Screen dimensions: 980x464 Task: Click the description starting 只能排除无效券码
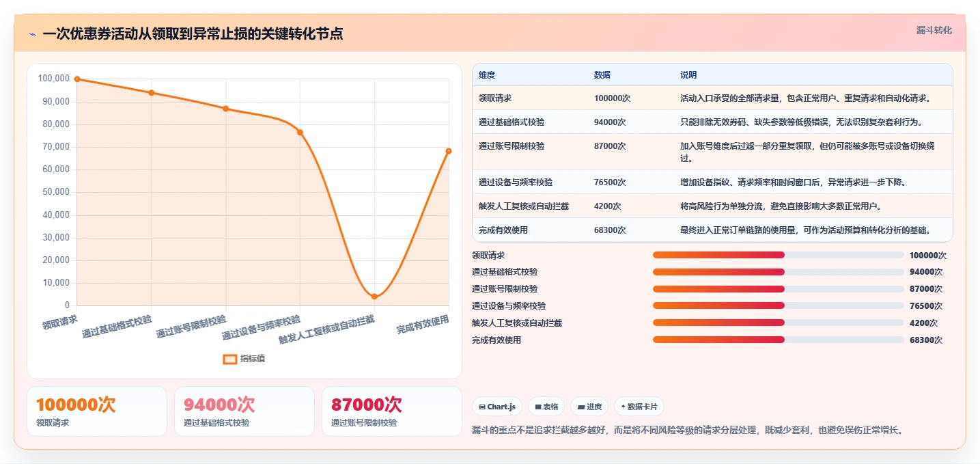[801, 122]
